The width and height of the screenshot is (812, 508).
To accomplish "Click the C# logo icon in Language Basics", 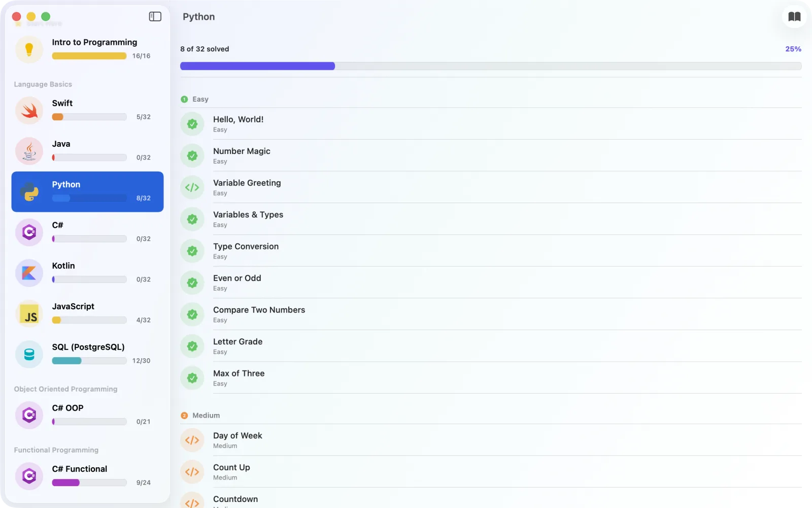I will coord(29,232).
